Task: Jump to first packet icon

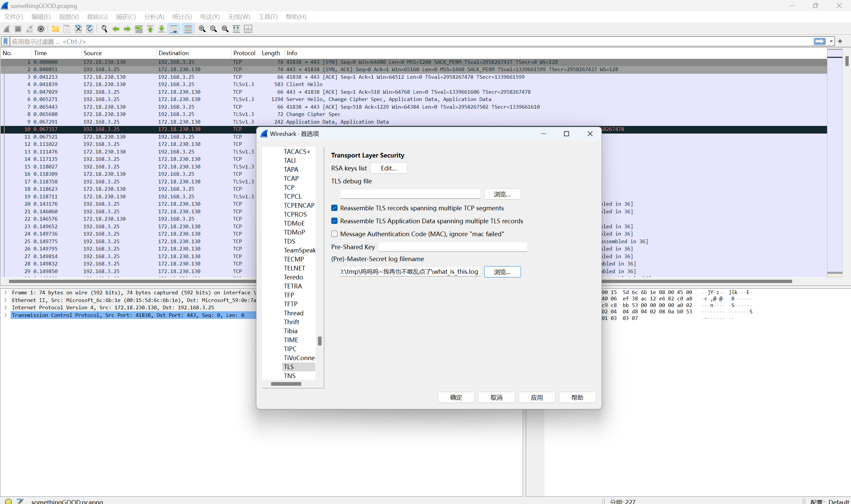Action: (150, 29)
